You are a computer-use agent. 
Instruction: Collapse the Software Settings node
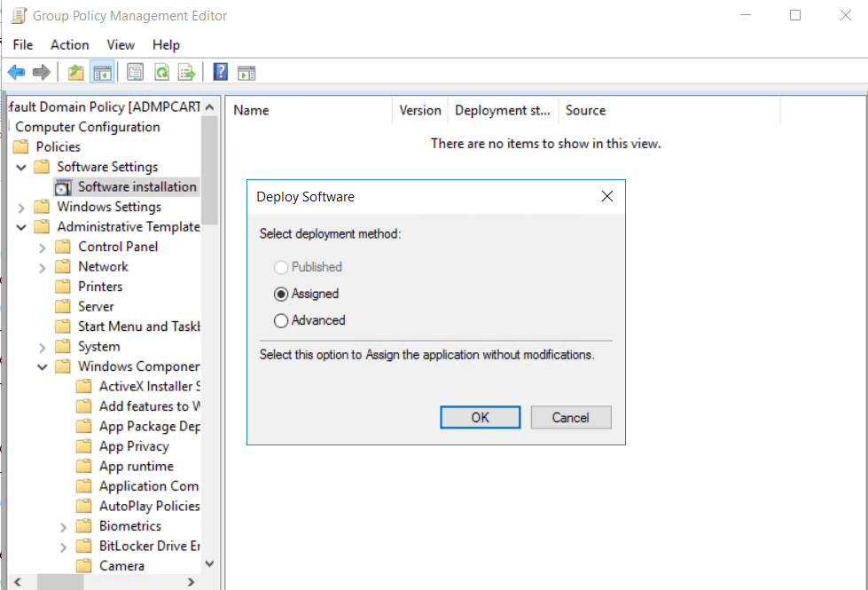20,166
